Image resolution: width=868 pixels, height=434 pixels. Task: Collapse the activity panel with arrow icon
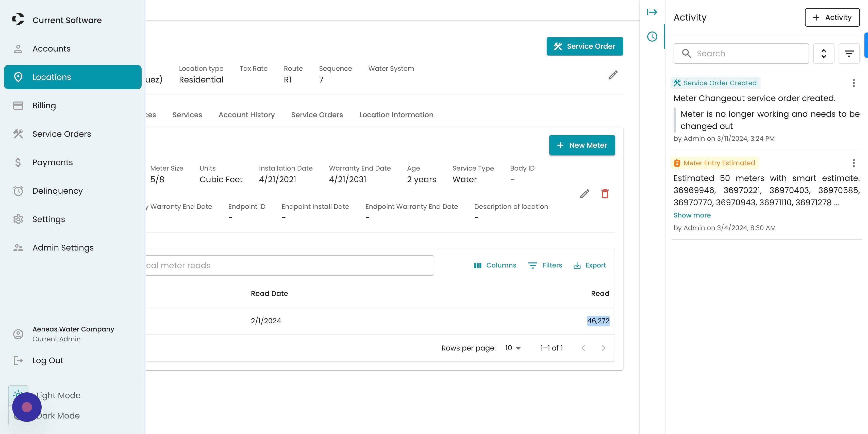coord(652,12)
